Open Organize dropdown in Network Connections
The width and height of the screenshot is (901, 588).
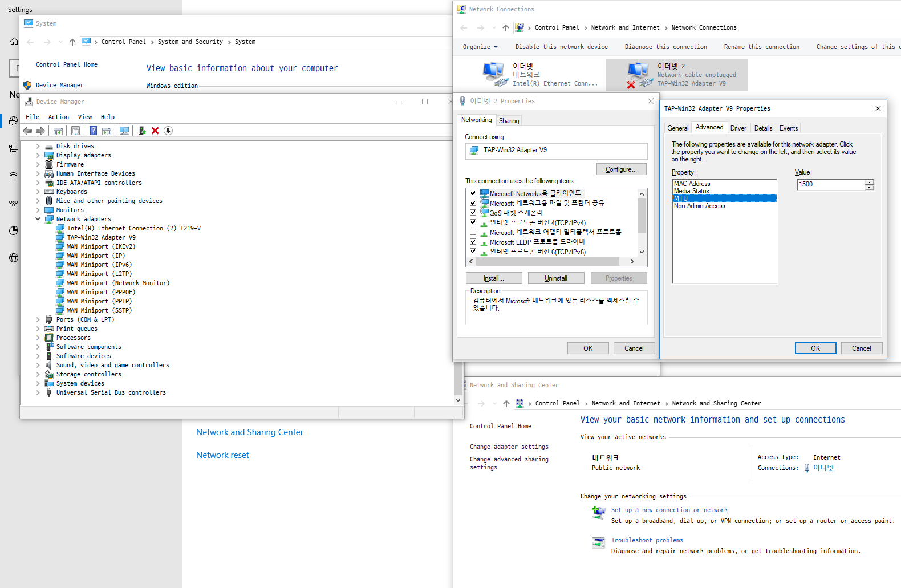coord(480,47)
